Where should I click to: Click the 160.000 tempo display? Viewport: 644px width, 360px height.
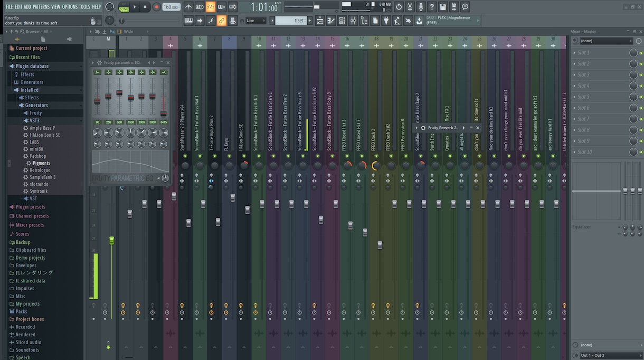[x=171, y=7]
